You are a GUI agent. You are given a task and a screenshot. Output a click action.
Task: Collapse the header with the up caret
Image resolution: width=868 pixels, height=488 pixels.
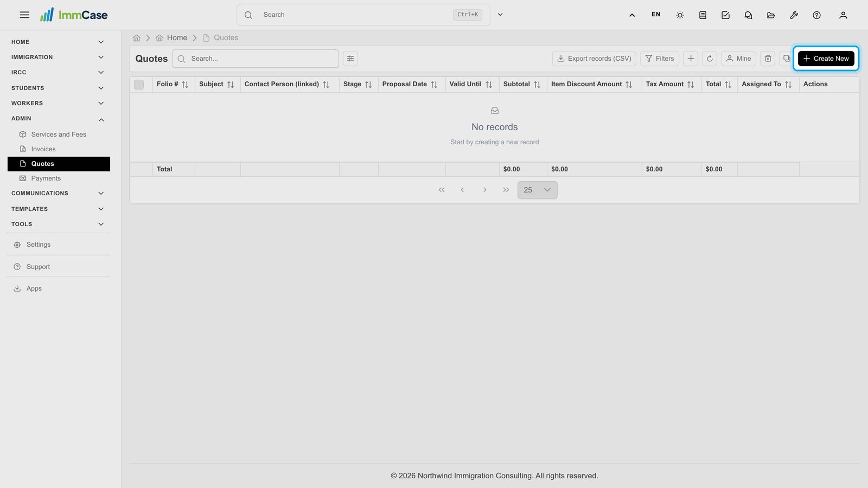tap(632, 15)
